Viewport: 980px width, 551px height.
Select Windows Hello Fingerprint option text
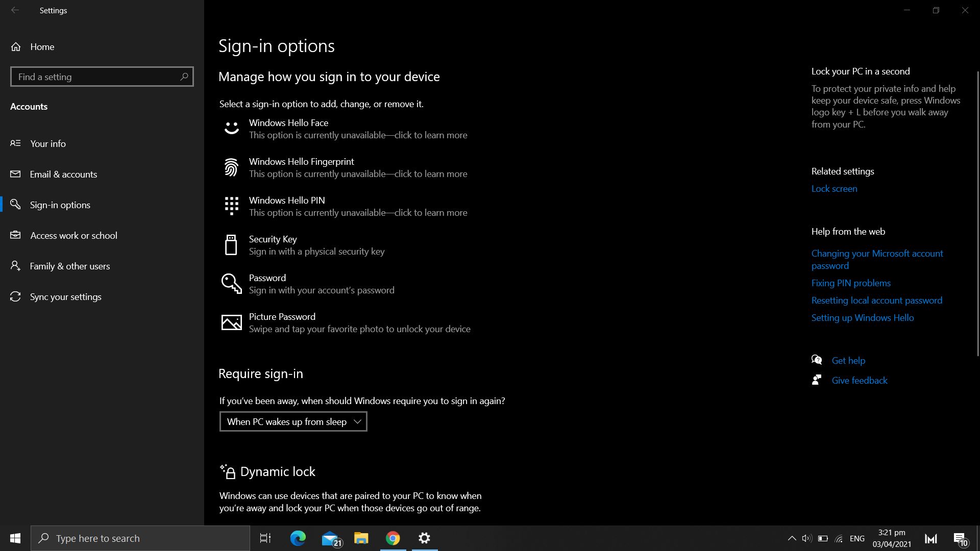[301, 161]
